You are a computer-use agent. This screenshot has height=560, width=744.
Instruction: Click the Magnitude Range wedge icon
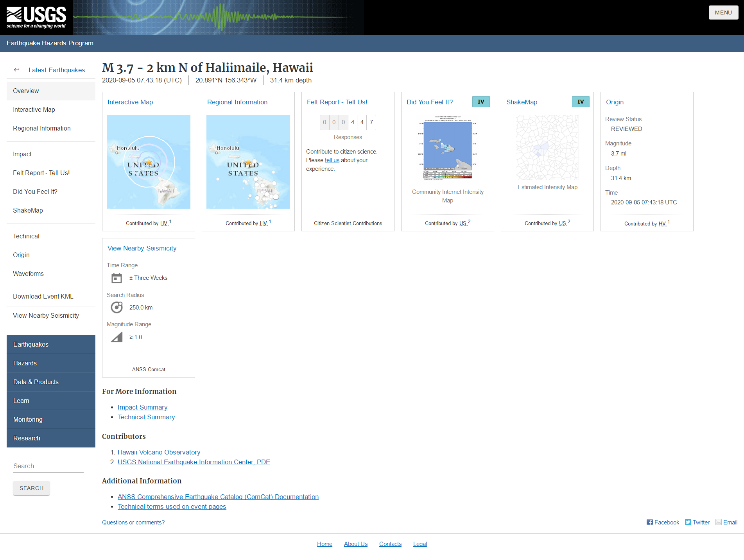[x=116, y=336]
